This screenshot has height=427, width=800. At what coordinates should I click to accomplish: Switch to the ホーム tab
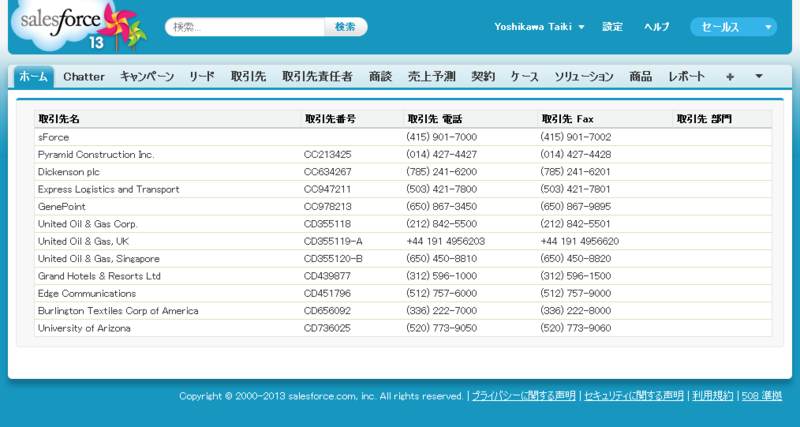34,77
